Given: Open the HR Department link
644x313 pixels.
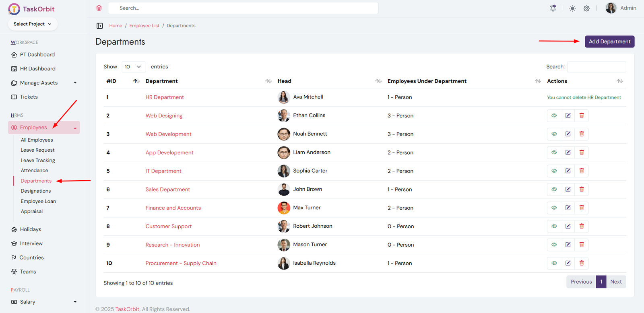Looking at the screenshot, I should (x=165, y=97).
